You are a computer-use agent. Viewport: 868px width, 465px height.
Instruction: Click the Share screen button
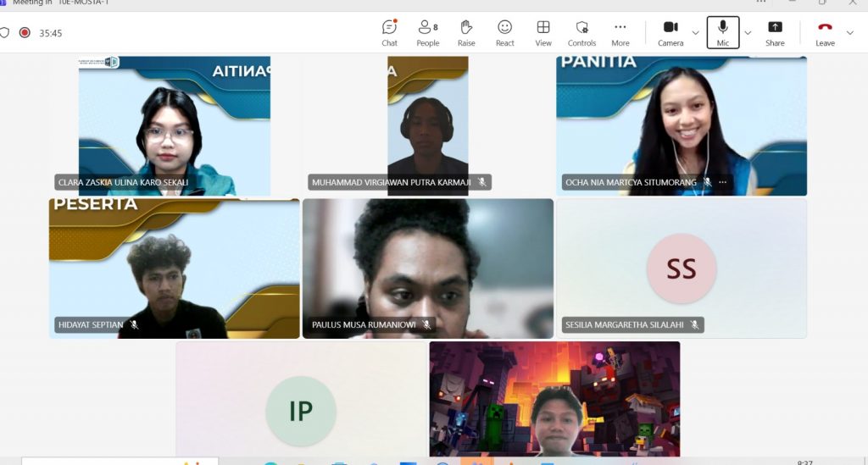click(775, 32)
